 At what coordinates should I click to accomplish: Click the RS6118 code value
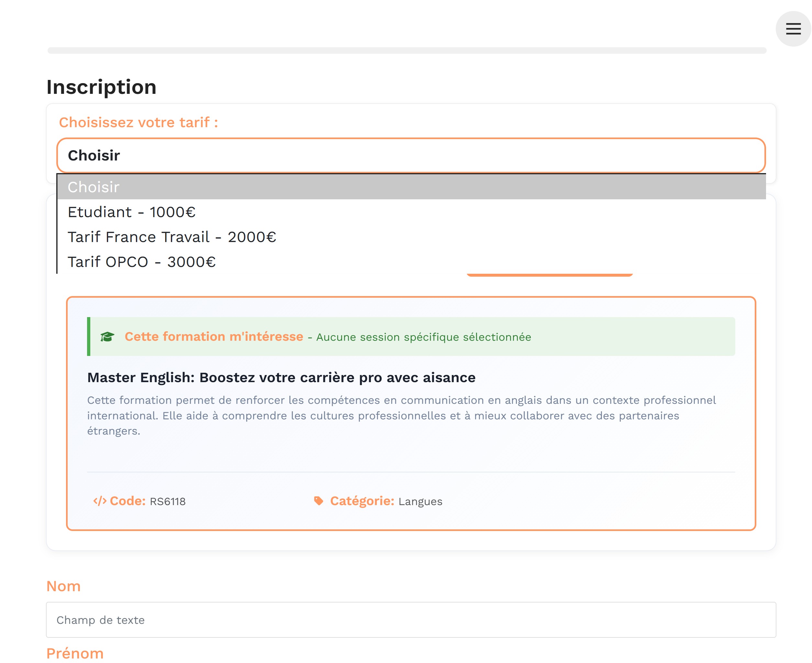[167, 502]
